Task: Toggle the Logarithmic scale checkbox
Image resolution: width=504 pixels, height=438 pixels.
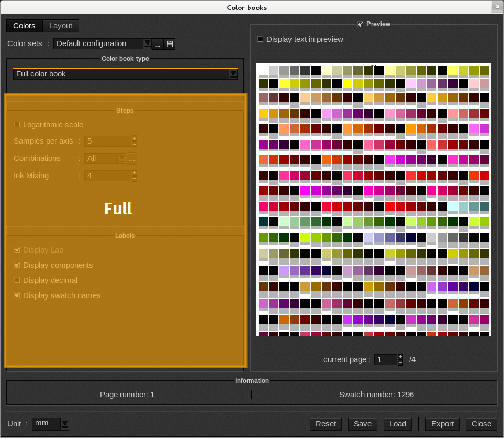Action: (17, 125)
